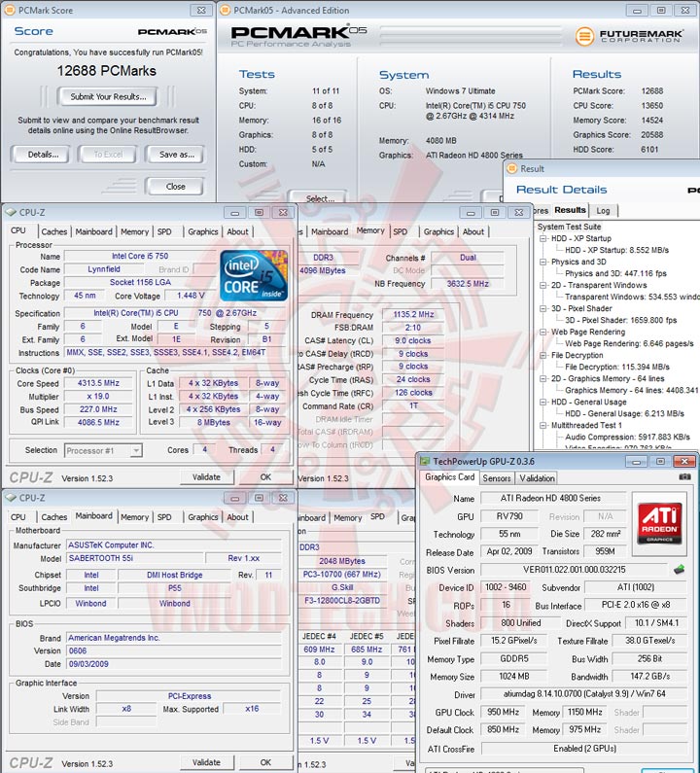Collapse the 2D - Transparent Windows node

click(542, 286)
